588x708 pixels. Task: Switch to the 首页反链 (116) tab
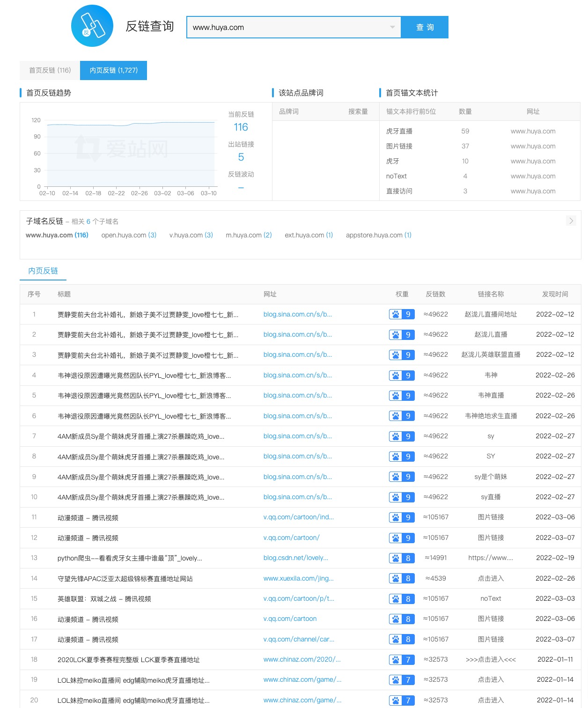pyautogui.click(x=49, y=70)
